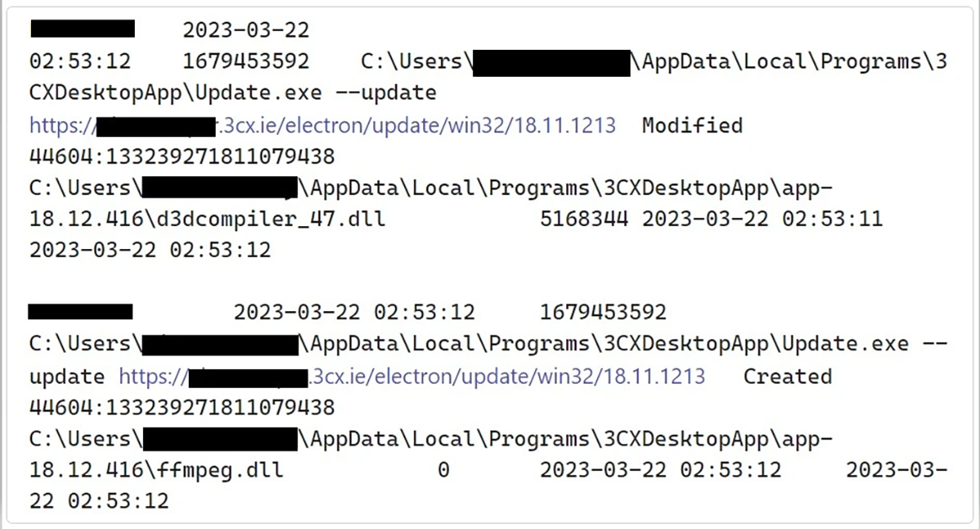Click 44604:133239271811079438 below the Modified link
The height and width of the screenshot is (529, 980).
pyautogui.click(x=182, y=156)
